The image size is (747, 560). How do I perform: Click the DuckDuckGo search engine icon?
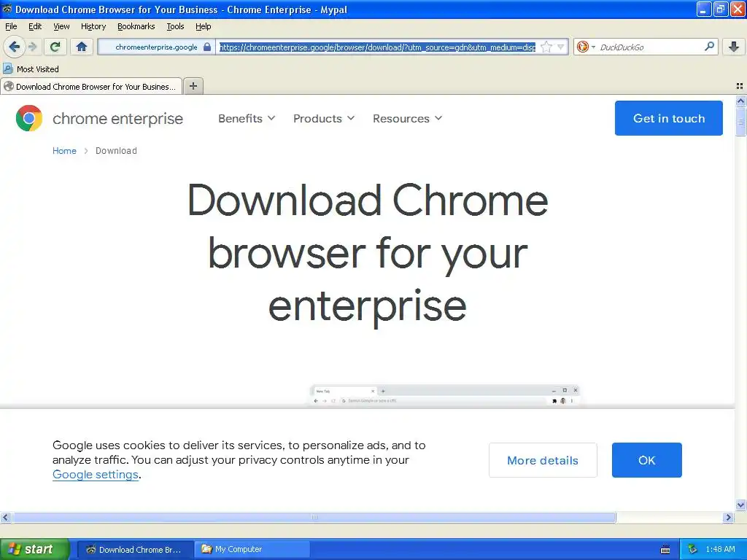tap(582, 47)
